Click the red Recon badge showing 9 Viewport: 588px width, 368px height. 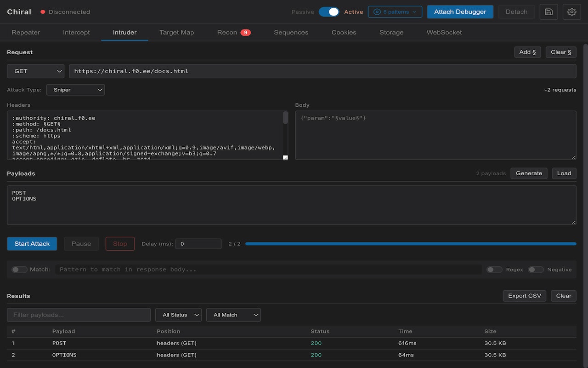tap(246, 33)
